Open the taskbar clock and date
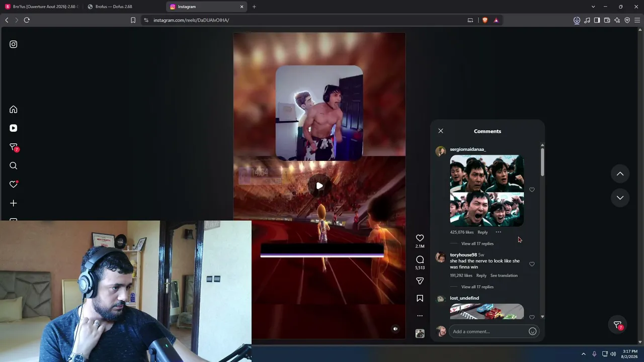 pos(630,354)
